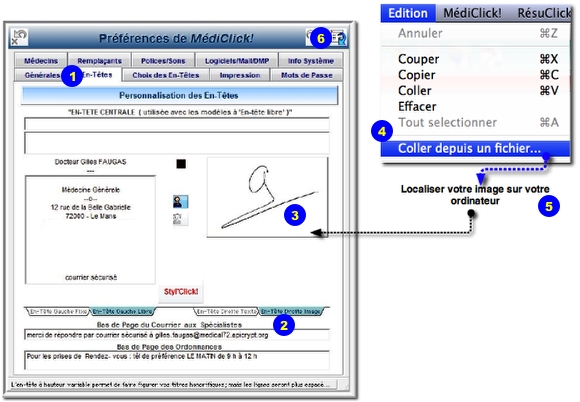
Task: Click the first En-Tête Centrale input line
Action: pos(177,124)
